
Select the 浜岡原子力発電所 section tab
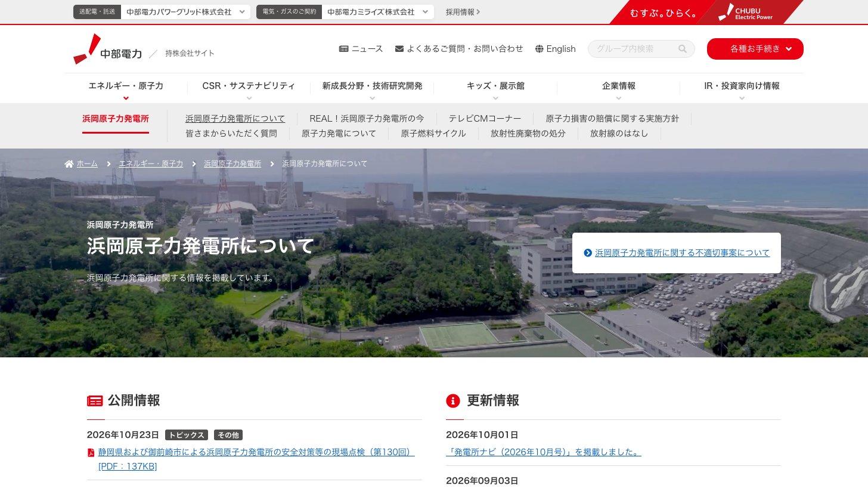coord(116,119)
